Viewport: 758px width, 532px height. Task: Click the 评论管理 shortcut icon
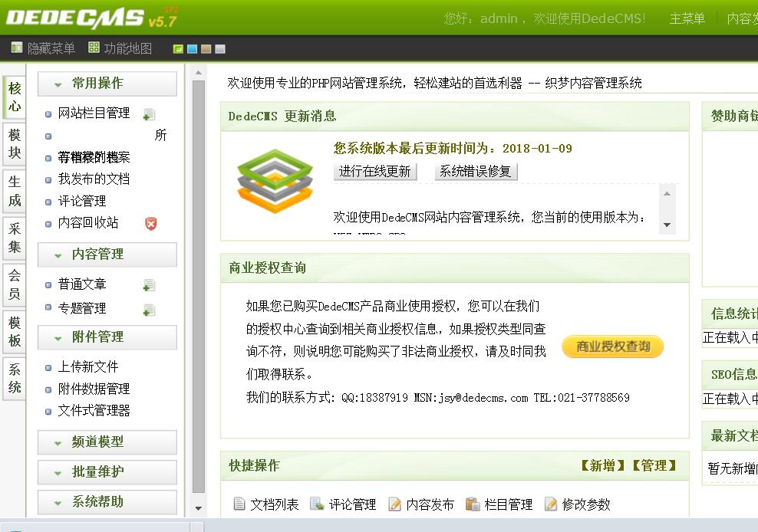pos(317,504)
